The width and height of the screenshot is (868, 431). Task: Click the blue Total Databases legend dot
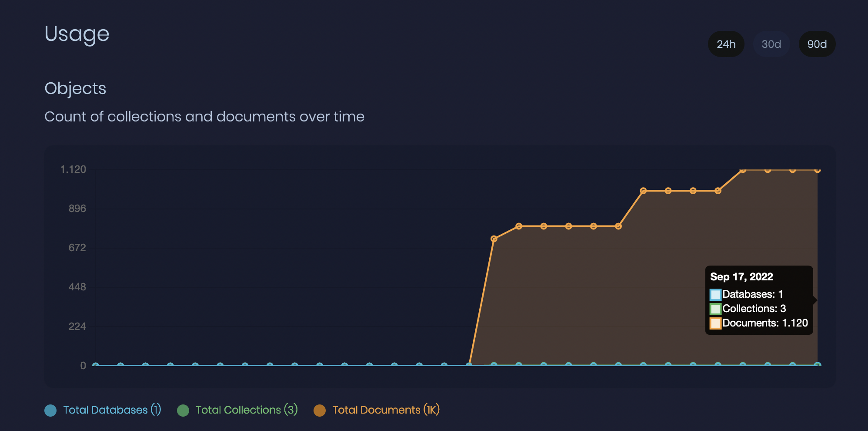50,410
